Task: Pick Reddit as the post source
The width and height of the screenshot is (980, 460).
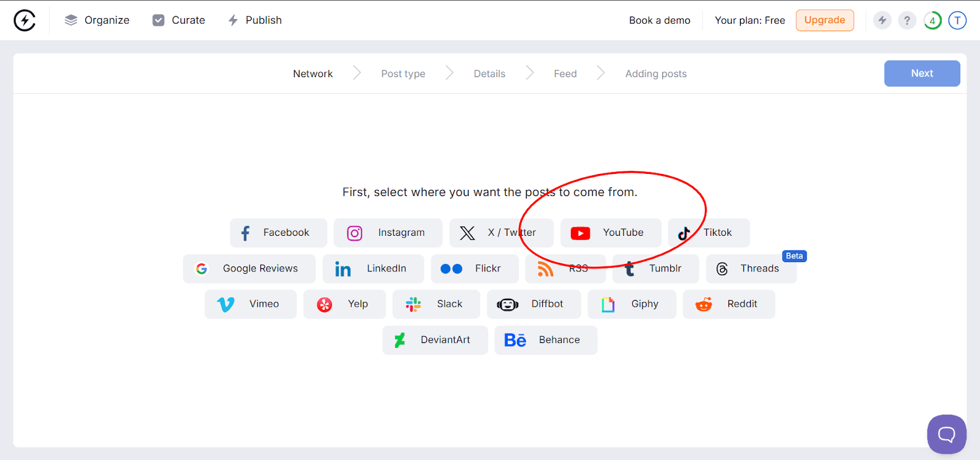Action: (729, 304)
